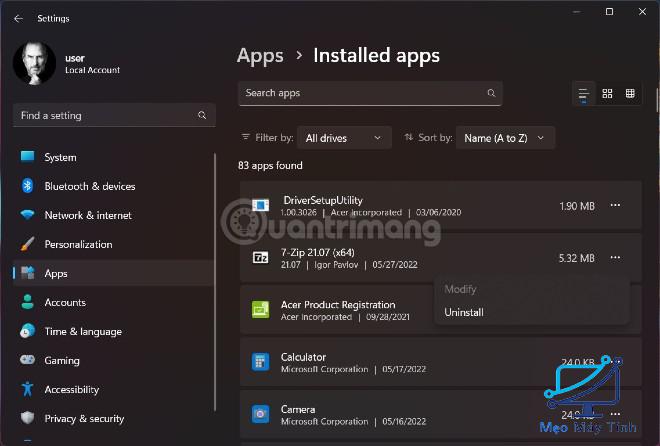This screenshot has width=660, height=446.
Task: Click the Personalization paintbrush icon
Action: tap(27, 244)
